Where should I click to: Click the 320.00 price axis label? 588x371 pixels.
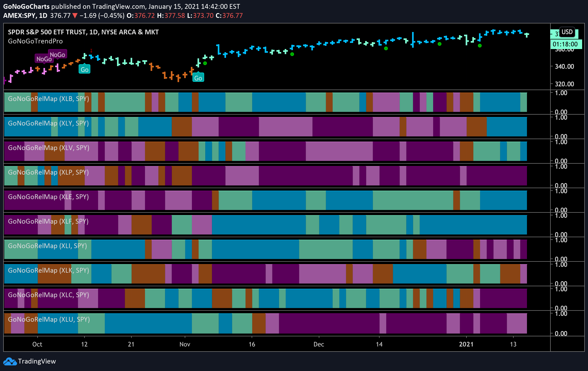point(564,84)
